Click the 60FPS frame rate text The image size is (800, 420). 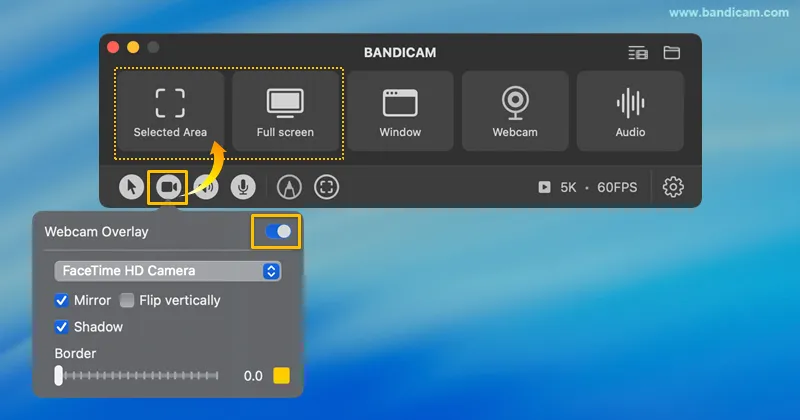coord(617,187)
